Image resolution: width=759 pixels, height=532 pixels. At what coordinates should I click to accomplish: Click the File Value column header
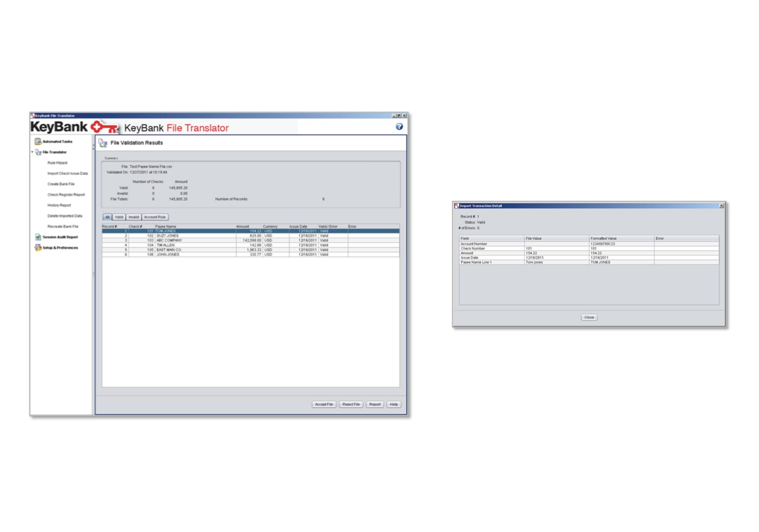557,238
